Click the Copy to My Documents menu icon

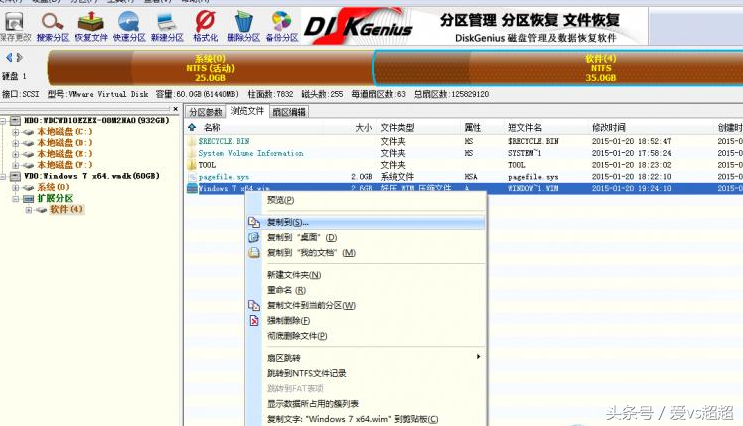point(254,253)
